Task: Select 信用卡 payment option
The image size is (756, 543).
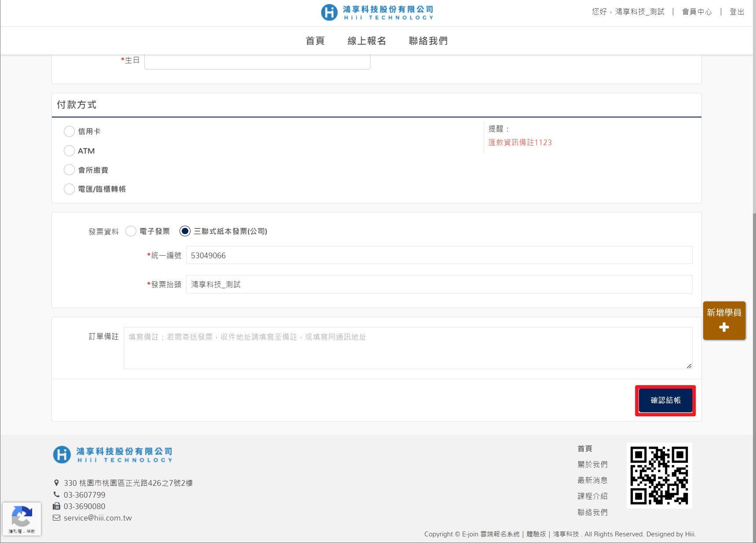Action: pyautogui.click(x=69, y=132)
